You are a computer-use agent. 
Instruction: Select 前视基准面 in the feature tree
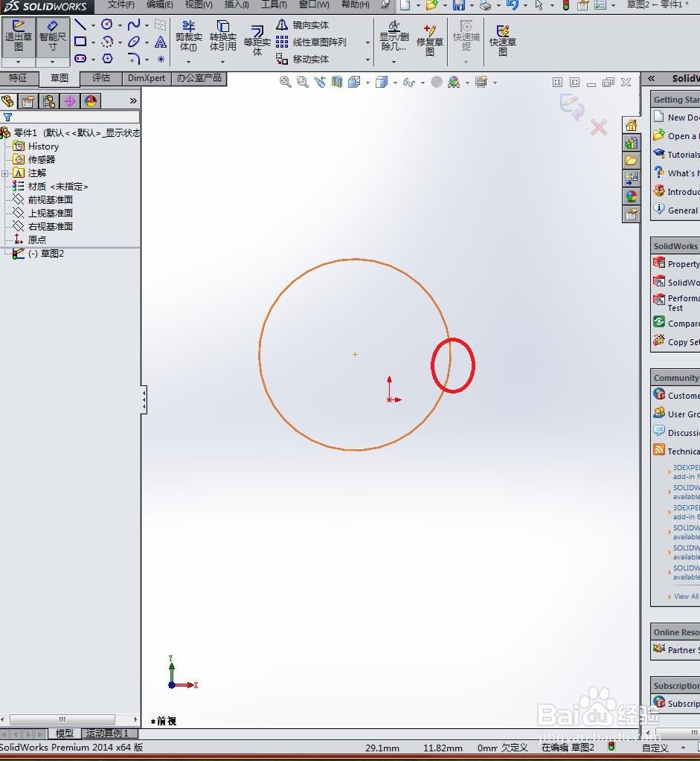pyautogui.click(x=51, y=199)
